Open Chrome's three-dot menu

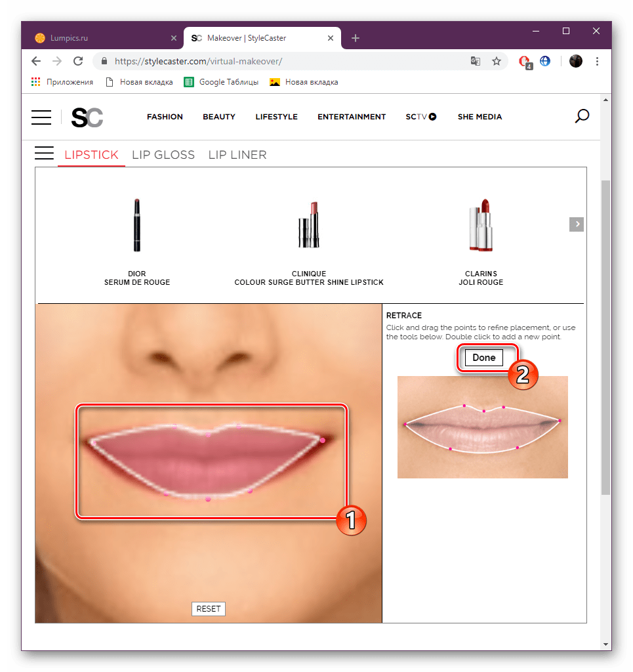597,60
